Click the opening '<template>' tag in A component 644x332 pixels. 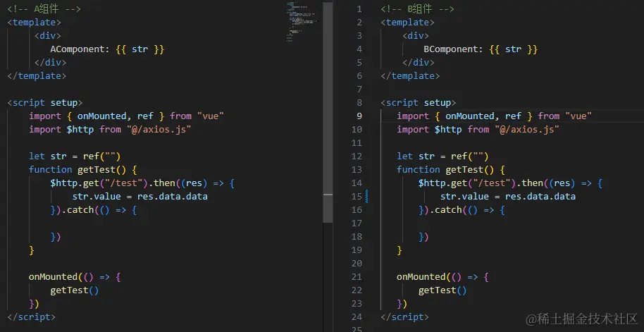pos(34,22)
